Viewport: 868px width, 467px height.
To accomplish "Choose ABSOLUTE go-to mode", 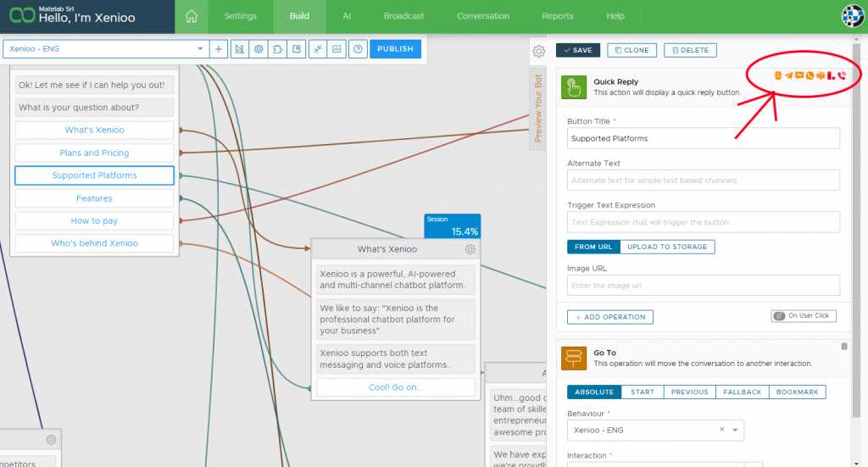I will (594, 392).
